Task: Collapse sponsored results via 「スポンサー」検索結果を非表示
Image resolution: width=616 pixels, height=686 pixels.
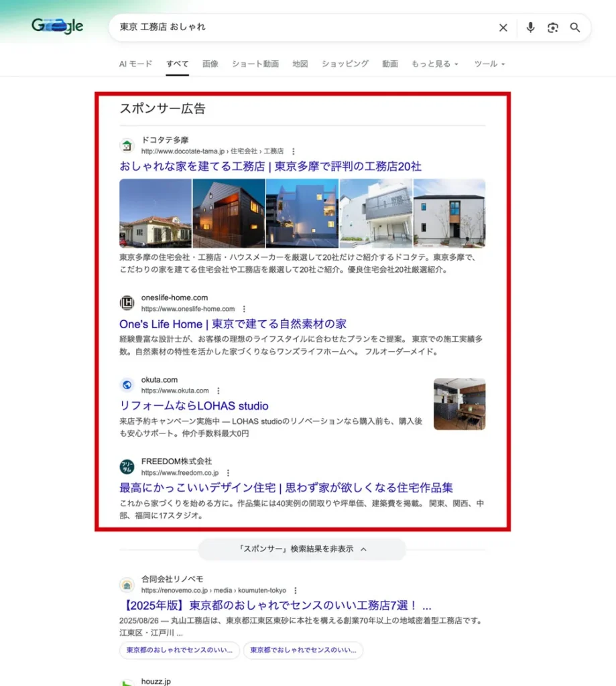Action: point(302,549)
